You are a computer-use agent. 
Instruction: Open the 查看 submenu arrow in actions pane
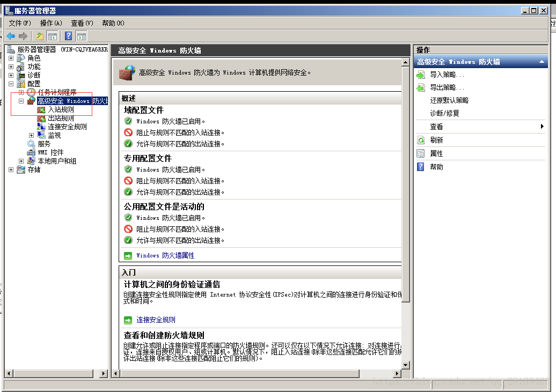pyautogui.click(x=542, y=127)
